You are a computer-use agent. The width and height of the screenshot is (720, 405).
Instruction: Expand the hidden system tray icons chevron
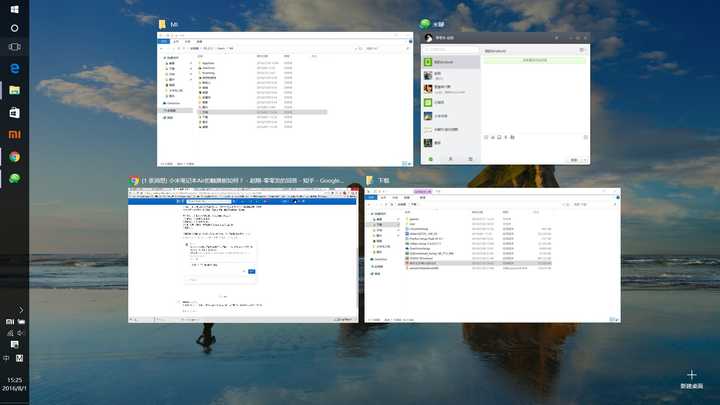click(x=20, y=311)
